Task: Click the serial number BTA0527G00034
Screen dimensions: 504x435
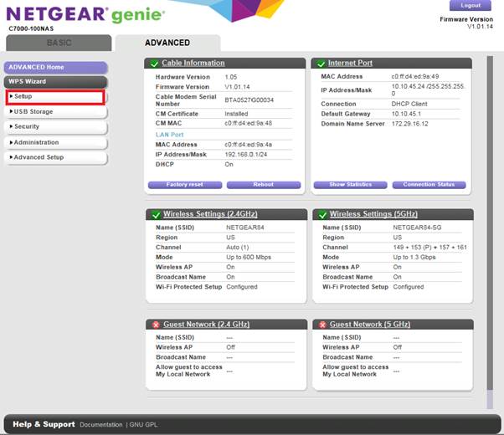Action: point(249,100)
